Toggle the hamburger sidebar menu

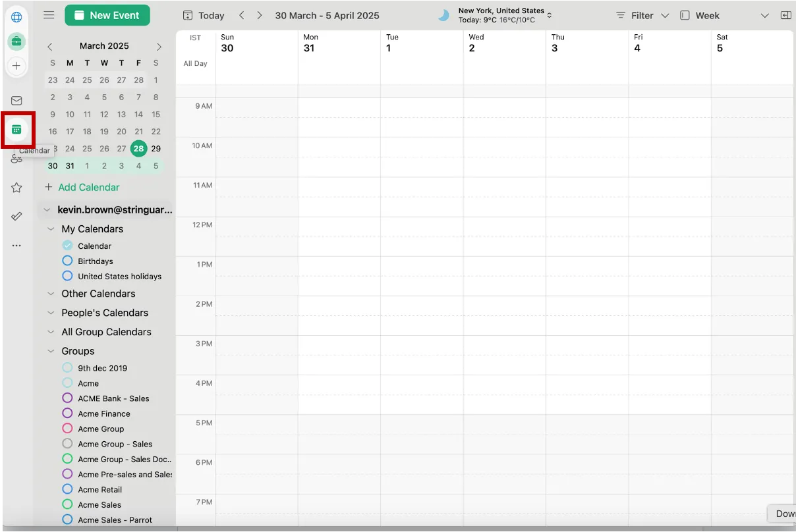pyautogui.click(x=49, y=15)
